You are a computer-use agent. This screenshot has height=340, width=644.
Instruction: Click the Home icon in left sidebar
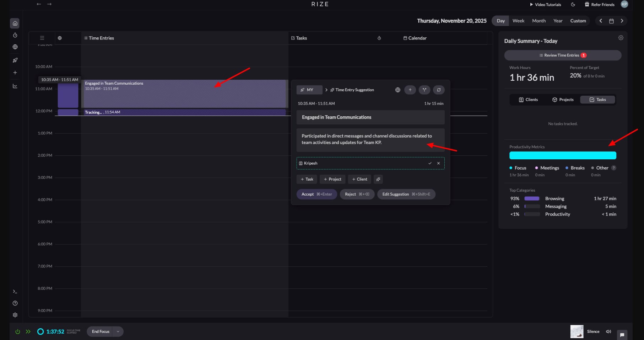coord(15,23)
